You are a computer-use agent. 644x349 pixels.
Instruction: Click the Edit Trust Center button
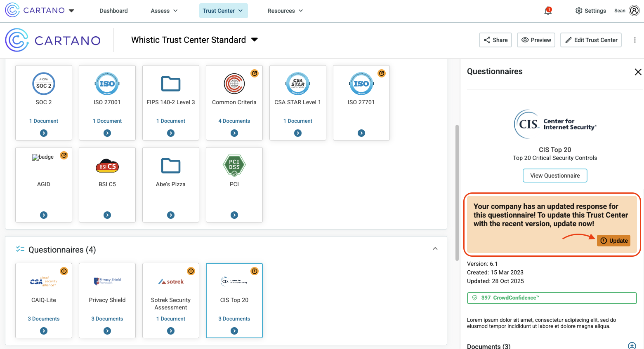pos(591,40)
